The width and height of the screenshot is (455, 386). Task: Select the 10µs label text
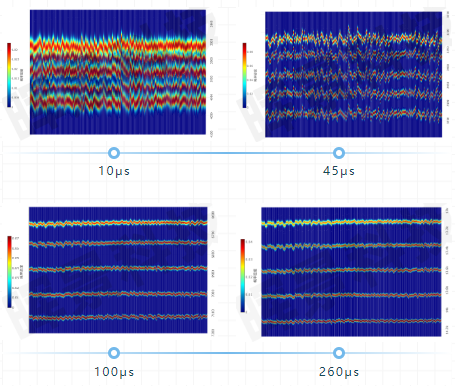point(114,171)
